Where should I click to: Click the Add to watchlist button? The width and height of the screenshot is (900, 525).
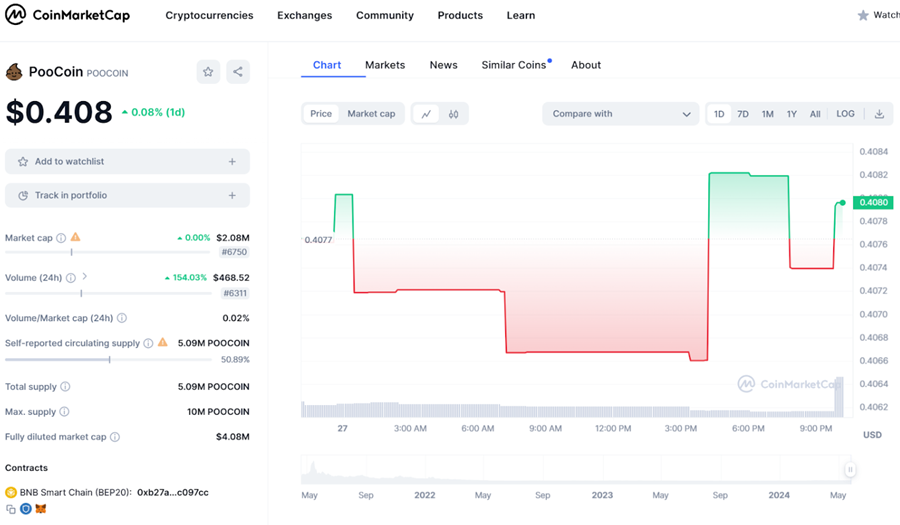(x=127, y=162)
